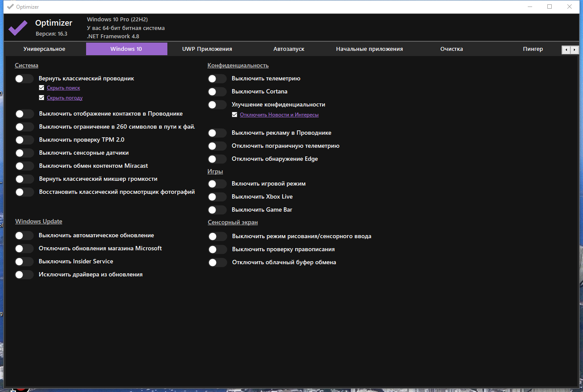This screenshot has width=583, height=392.
Task: Open the Универсальное tab
Action: point(44,49)
